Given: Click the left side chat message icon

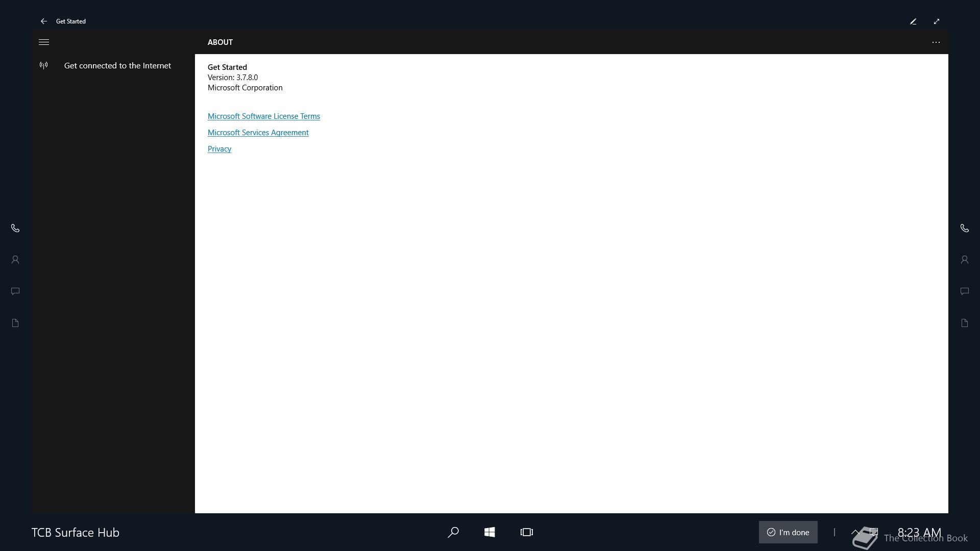Looking at the screenshot, I should (x=15, y=291).
